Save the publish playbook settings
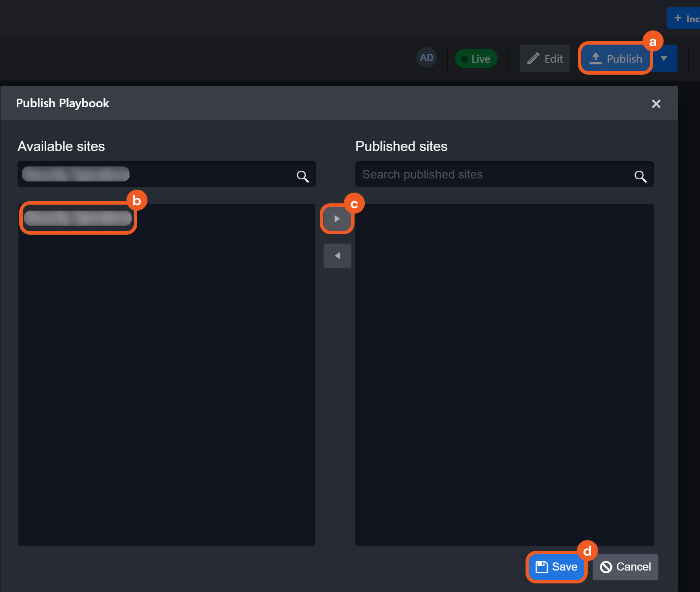This screenshot has width=700, height=592. pyautogui.click(x=556, y=567)
